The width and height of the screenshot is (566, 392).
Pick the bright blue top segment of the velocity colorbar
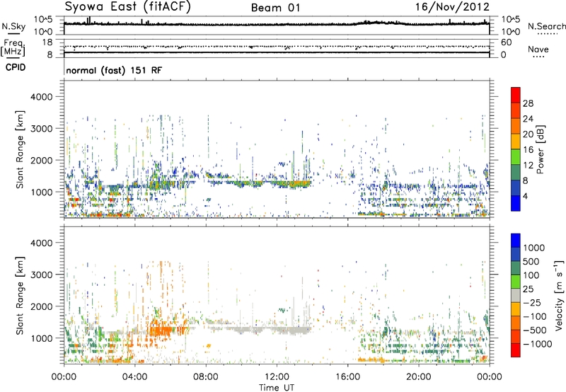(516, 241)
